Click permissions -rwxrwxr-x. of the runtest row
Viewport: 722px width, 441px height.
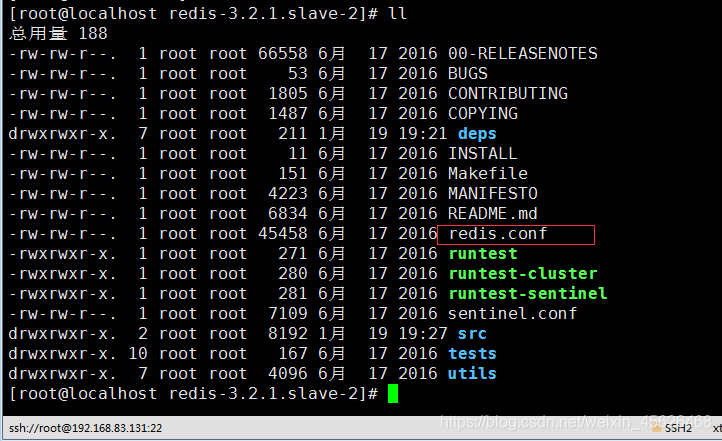62,254
